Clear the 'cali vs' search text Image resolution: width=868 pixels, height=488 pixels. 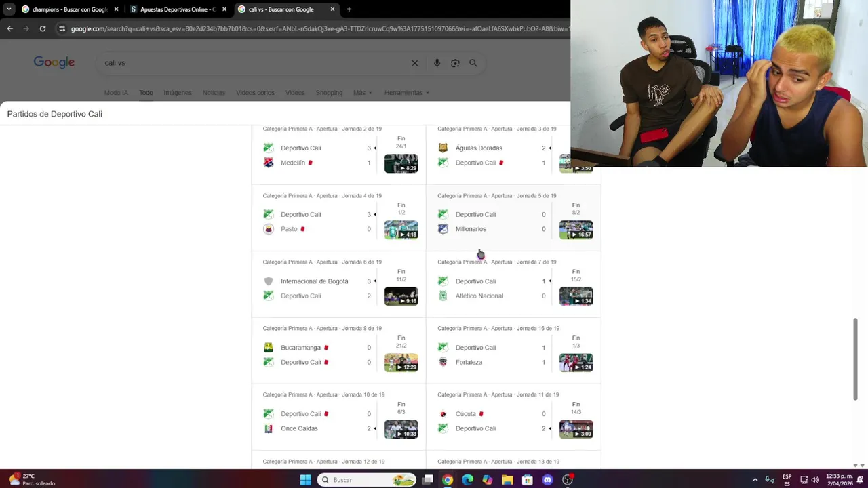pyautogui.click(x=414, y=63)
